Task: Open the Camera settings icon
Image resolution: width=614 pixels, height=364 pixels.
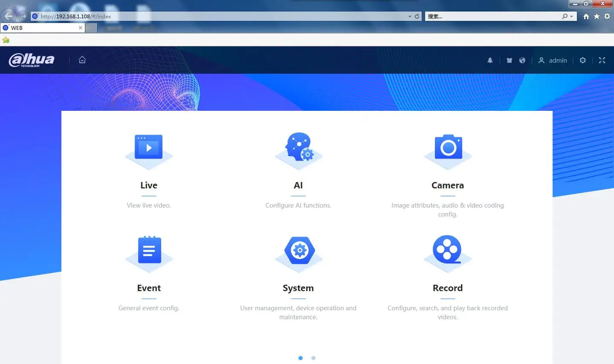Action: point(448,147)
